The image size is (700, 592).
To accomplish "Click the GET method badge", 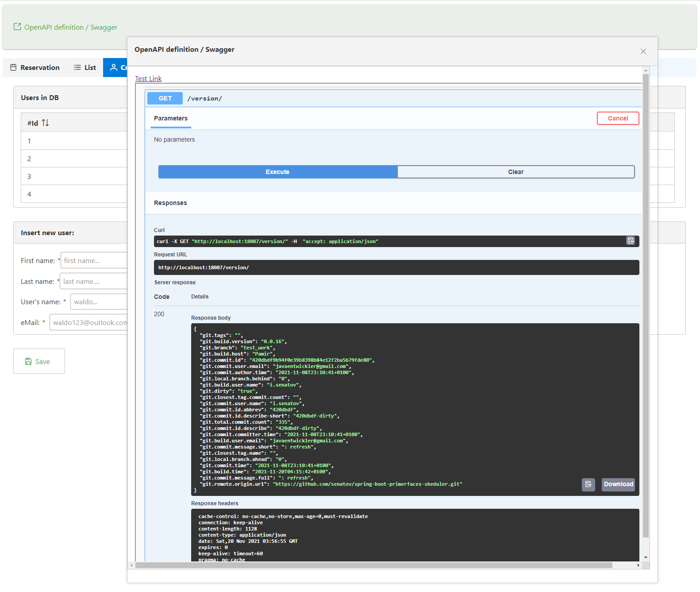I will pos(165,98).
